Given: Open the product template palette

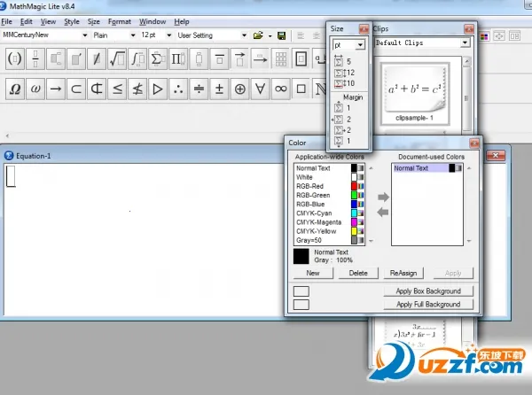Looking at the screenshot, I should (178, 59).
